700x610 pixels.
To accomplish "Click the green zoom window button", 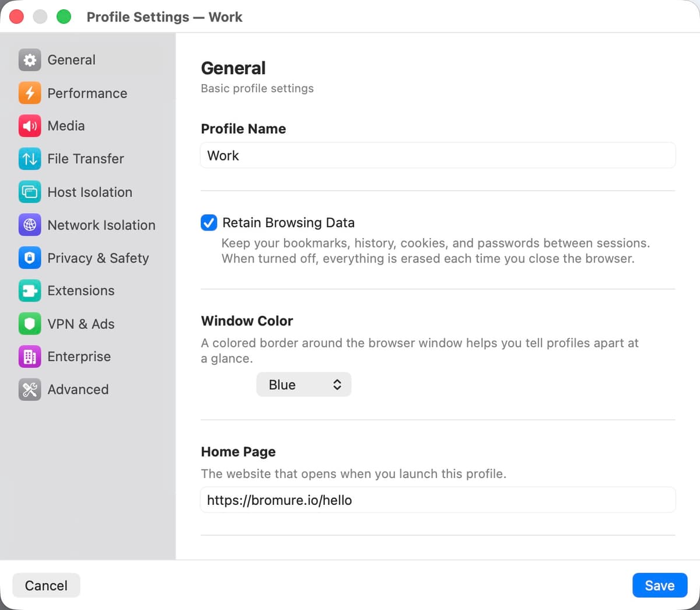I will pyautogui.click(x=64, y=17).
